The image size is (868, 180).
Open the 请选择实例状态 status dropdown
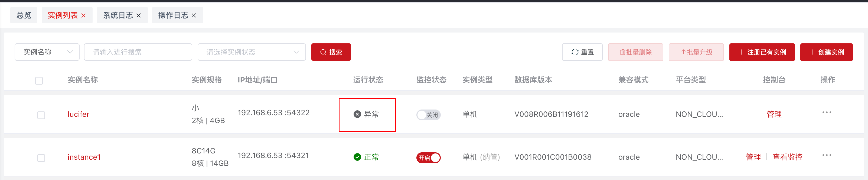[252, 52]
